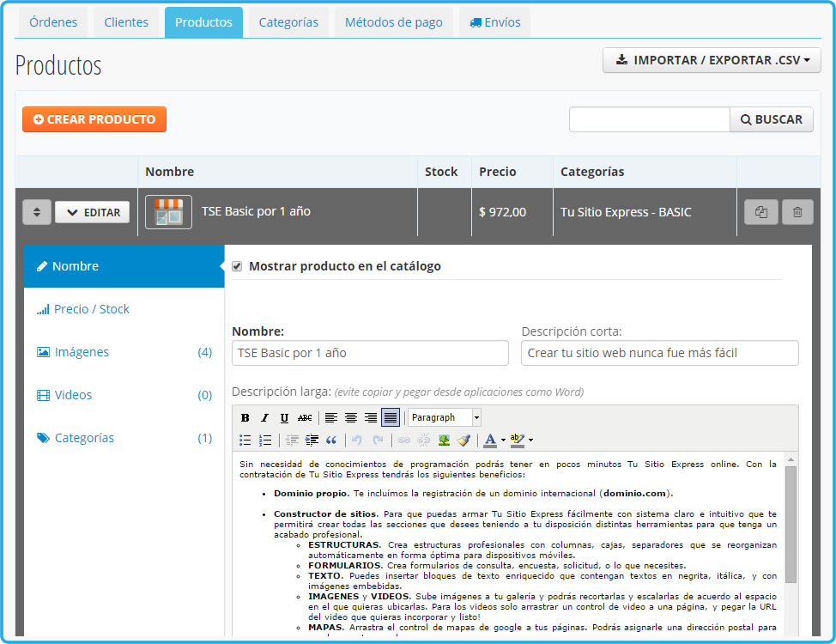Apply underline formatting in editor
Screen dimensions: 836x644
point(284,418)
